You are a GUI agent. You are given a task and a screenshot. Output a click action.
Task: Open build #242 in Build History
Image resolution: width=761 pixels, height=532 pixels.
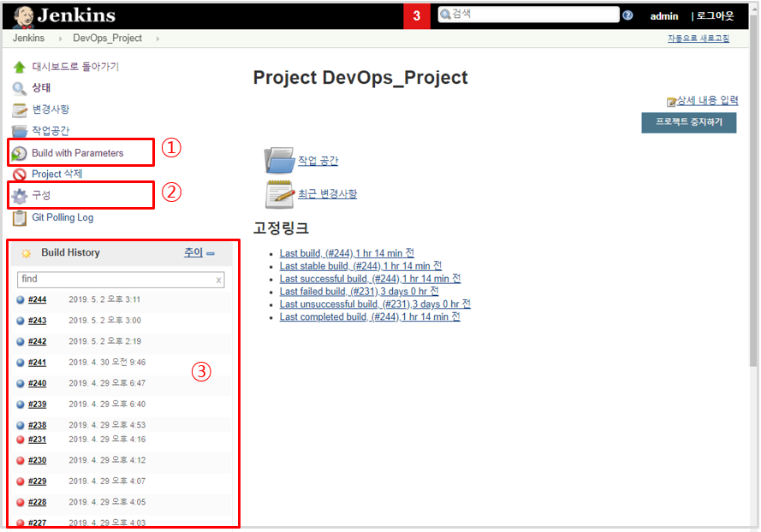click(x=38, y=341)
